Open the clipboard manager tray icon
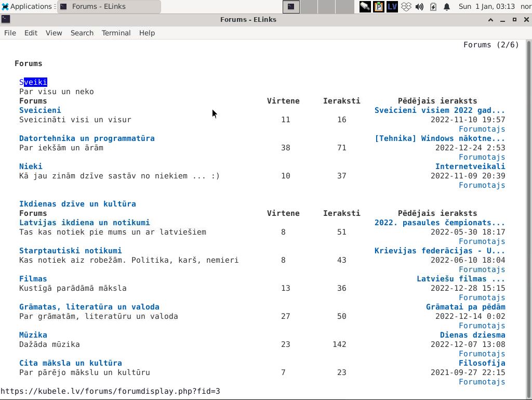 pyautogui.click(x=379, y=7)
